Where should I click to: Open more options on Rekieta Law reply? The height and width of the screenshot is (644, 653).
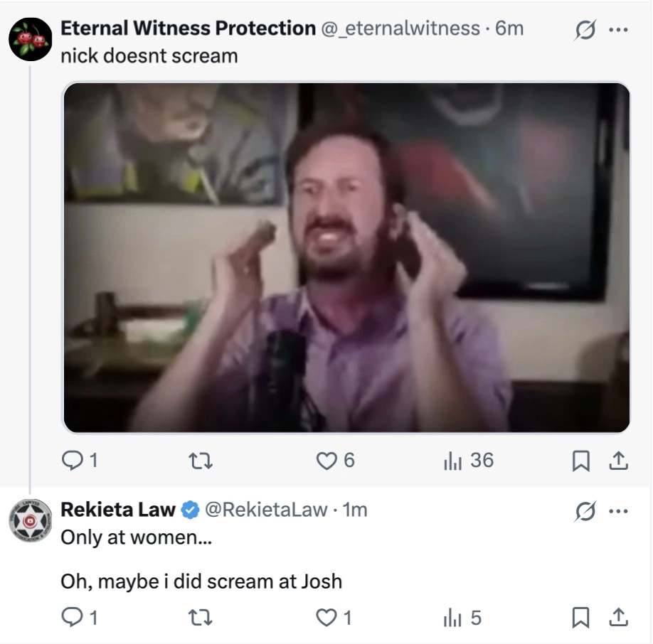pyautogui.click(x=618, y=510)
